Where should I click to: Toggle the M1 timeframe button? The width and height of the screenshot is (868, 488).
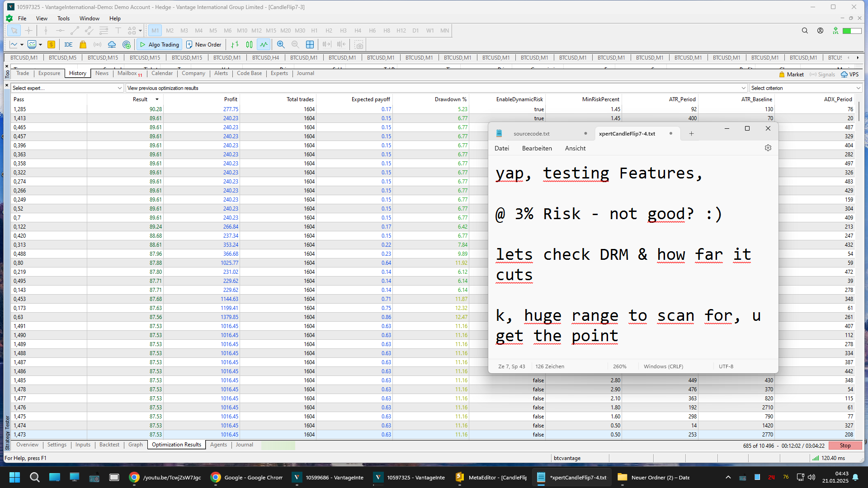click(155, 31)
